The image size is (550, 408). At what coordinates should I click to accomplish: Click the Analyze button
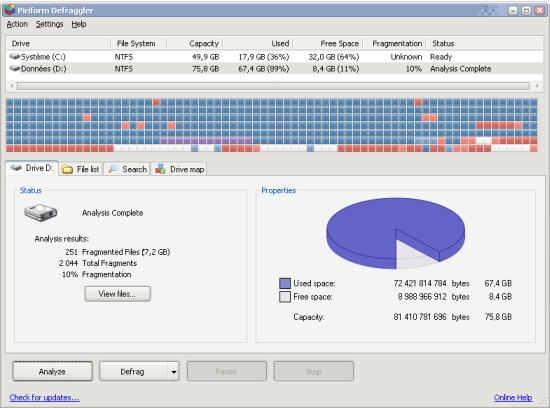(53, 371)
